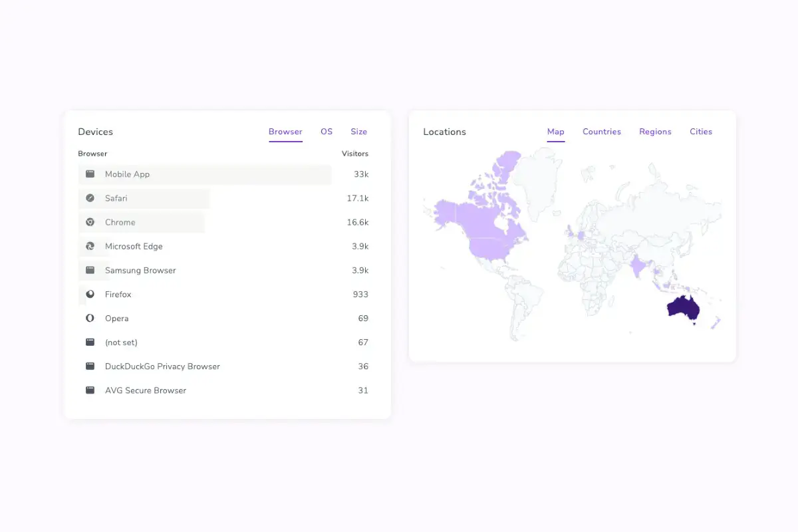Click the Chrome browser icon
This screenshot has width=798, height=532.
click(x=90, y=222)
